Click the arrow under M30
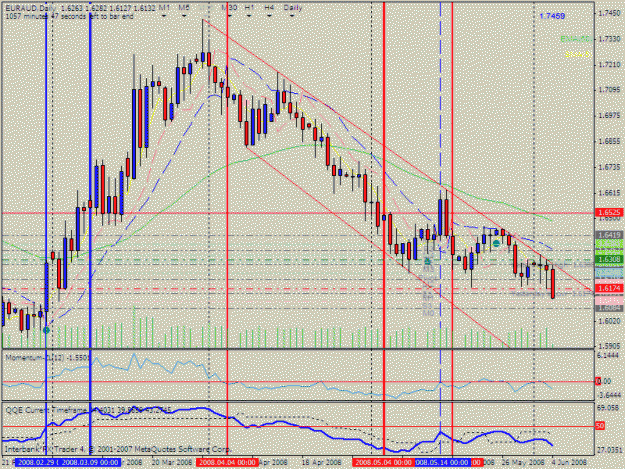This screenshot has width=625, height=469. 229,16
